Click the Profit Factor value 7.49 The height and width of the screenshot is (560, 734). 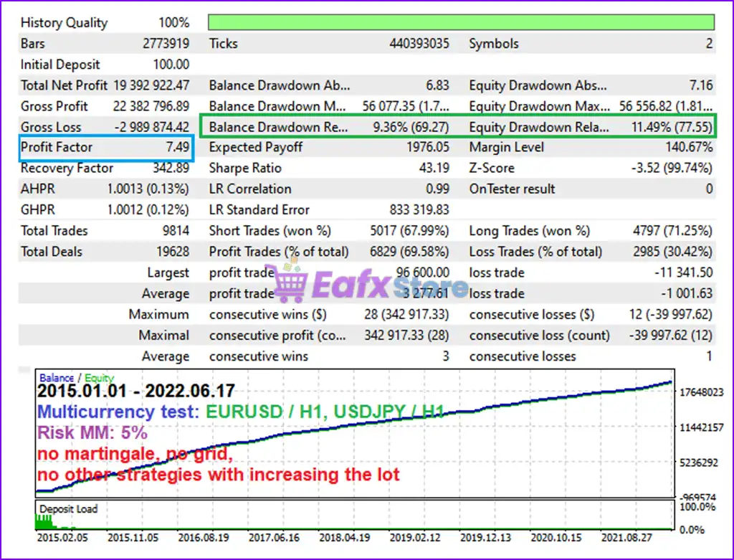(178, 147)
